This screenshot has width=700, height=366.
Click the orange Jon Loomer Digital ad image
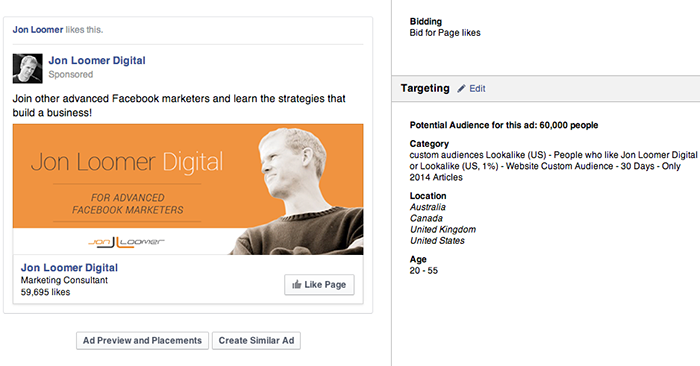(188, 189)
